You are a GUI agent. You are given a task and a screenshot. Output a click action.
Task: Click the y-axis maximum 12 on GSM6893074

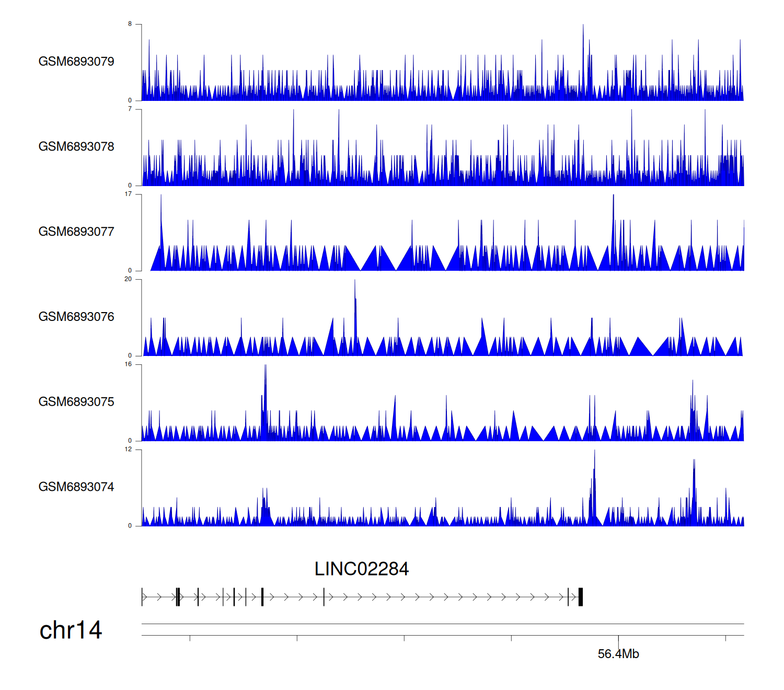(x=128, y=450)
